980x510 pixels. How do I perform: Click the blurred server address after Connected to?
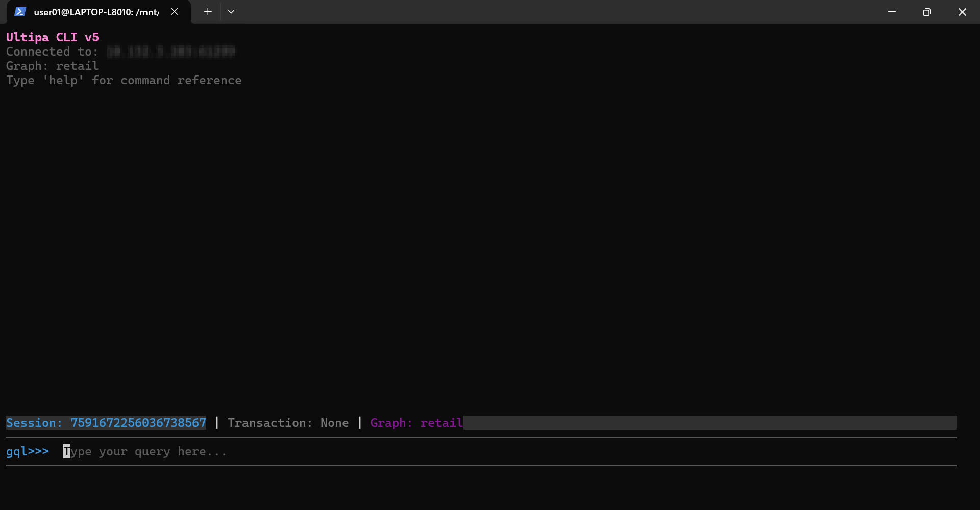(x=171, y=52)
